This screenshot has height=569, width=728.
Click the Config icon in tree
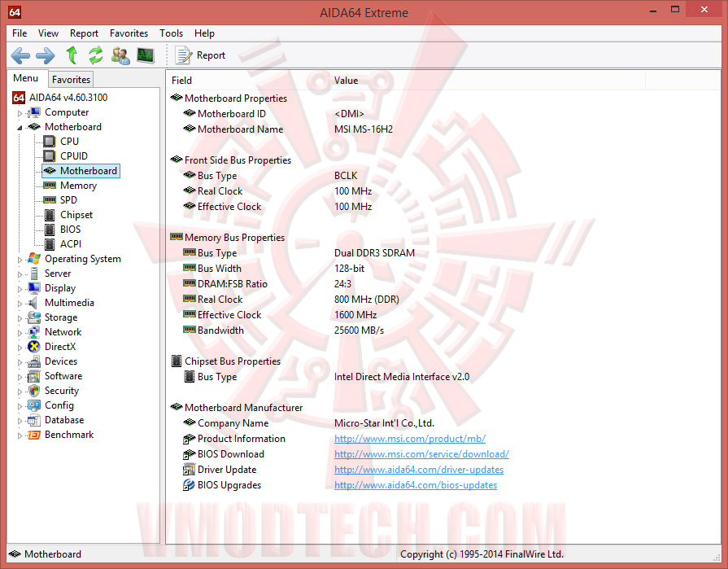coord(33,405)
